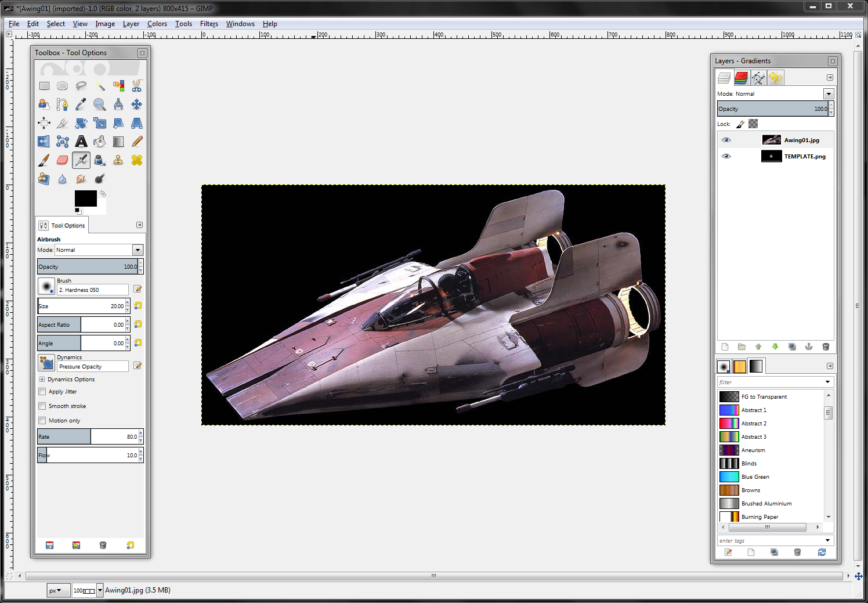Image resolution: width=868 pixels, height=603 pixels.
Task: Toggle the lock alpha channel checkerboard icon
Action: pyautogui.click(x=753, y=124)
